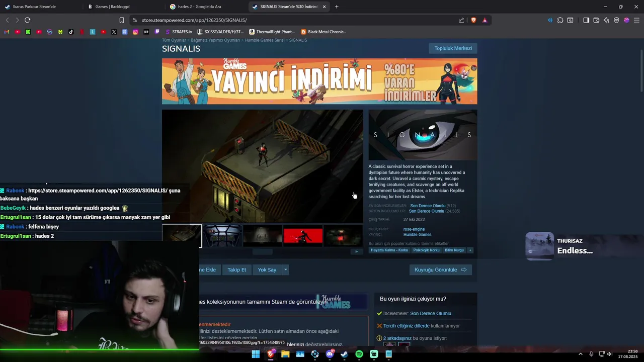Screen dimensions: 644x362
Task: Open the browser extensions puzzle icon
Action: pos(560,20)
